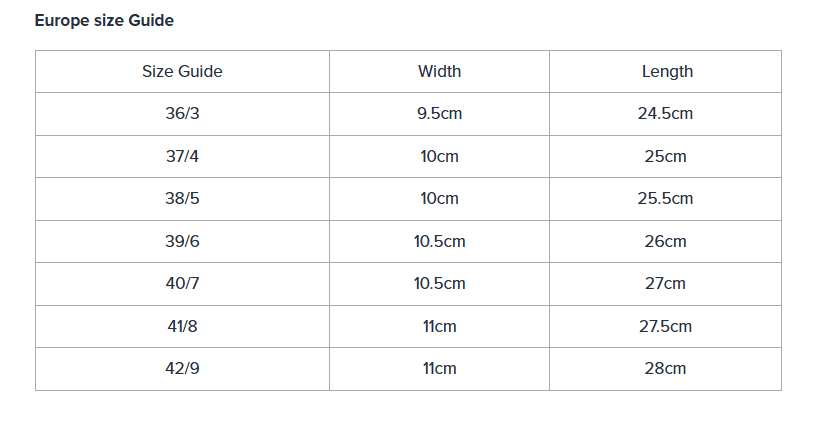
Task: Click the Length column header
Action: point(666,72)
